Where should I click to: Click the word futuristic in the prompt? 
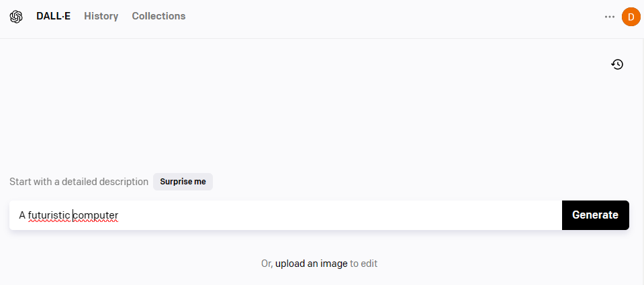49,215
